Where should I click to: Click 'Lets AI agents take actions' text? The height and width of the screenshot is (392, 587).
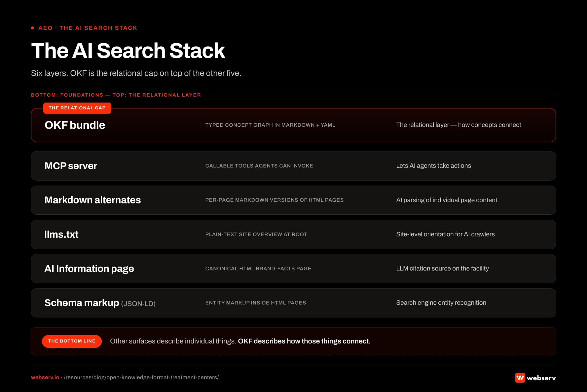[x=434, y=166]
